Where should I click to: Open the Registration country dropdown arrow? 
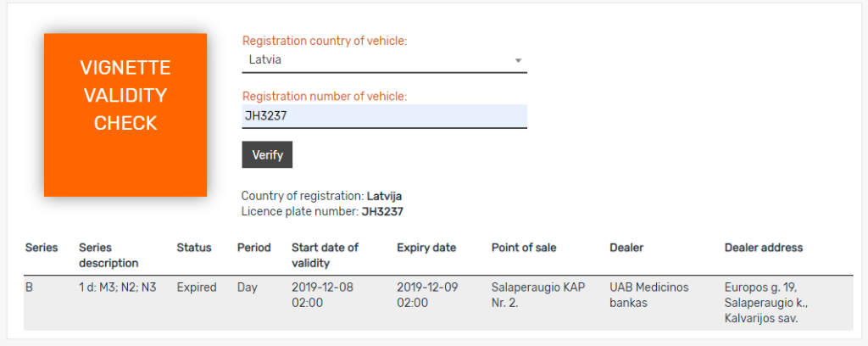coord(518,60)
